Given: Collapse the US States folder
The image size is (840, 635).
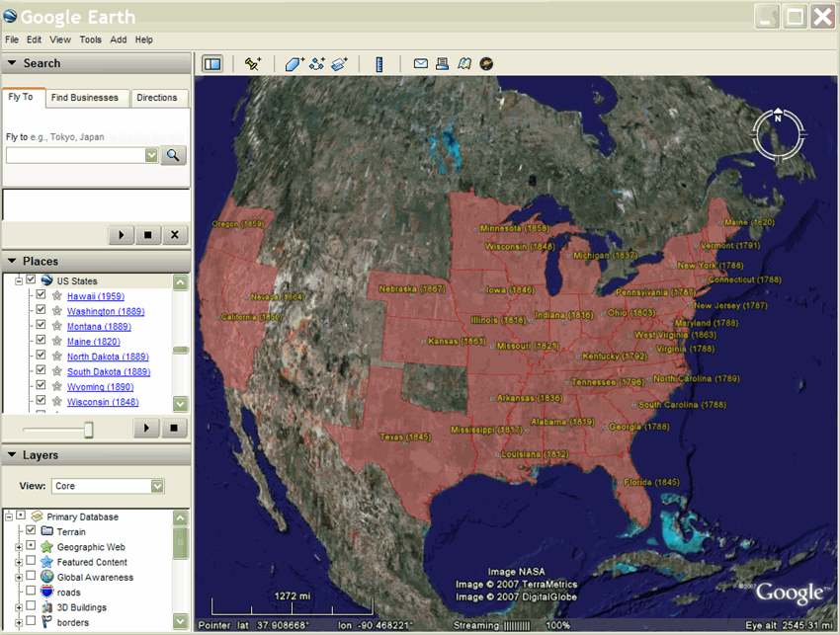Looking at the screenshot, I should (19, 281).
